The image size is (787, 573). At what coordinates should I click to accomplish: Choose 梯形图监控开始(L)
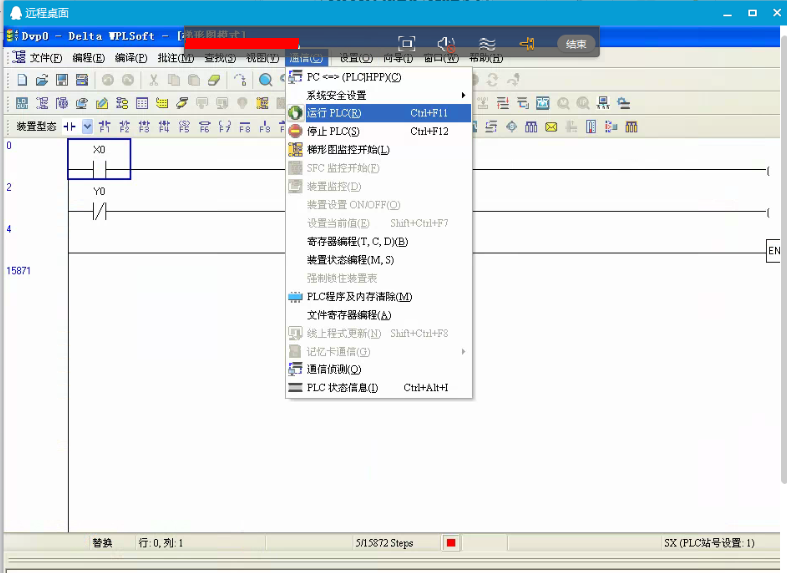379,150
